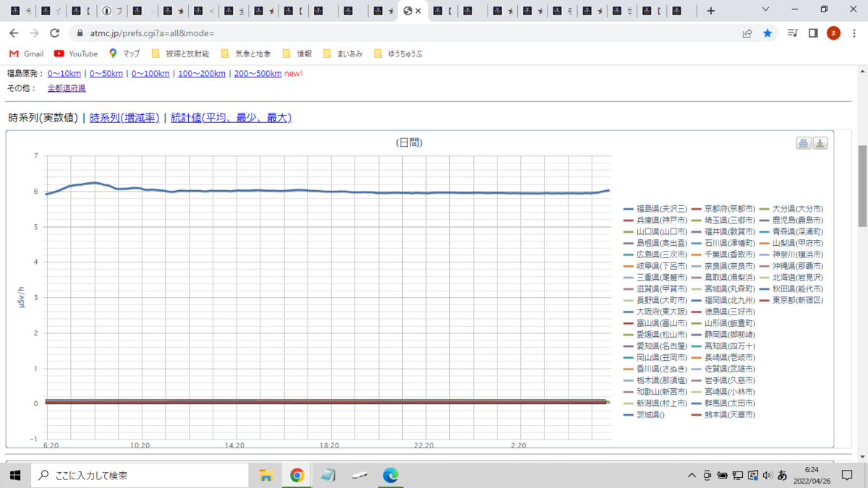This screenshot has height=488, width=868.
Task: Close the active atmc.jp tab
Action: (418, 11)
